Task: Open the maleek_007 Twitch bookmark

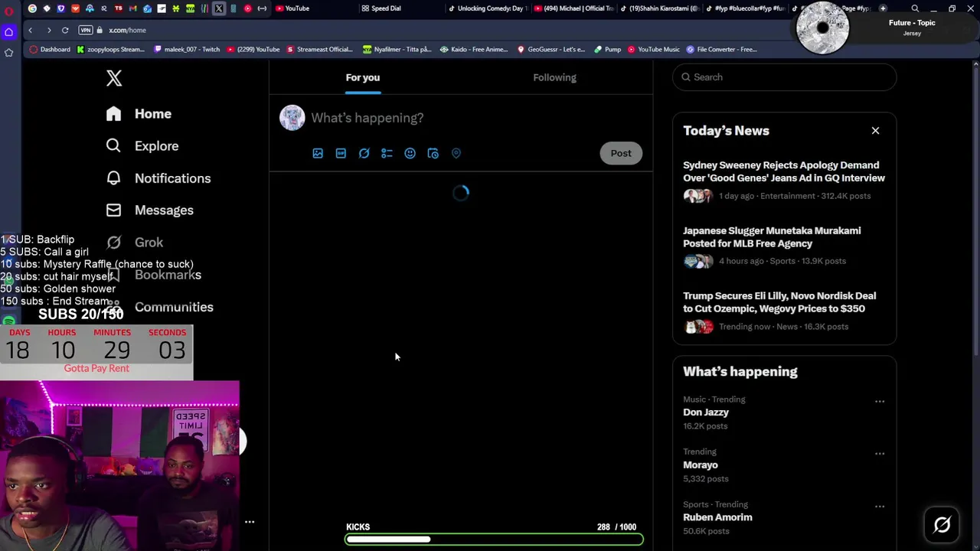Action: 187,49
